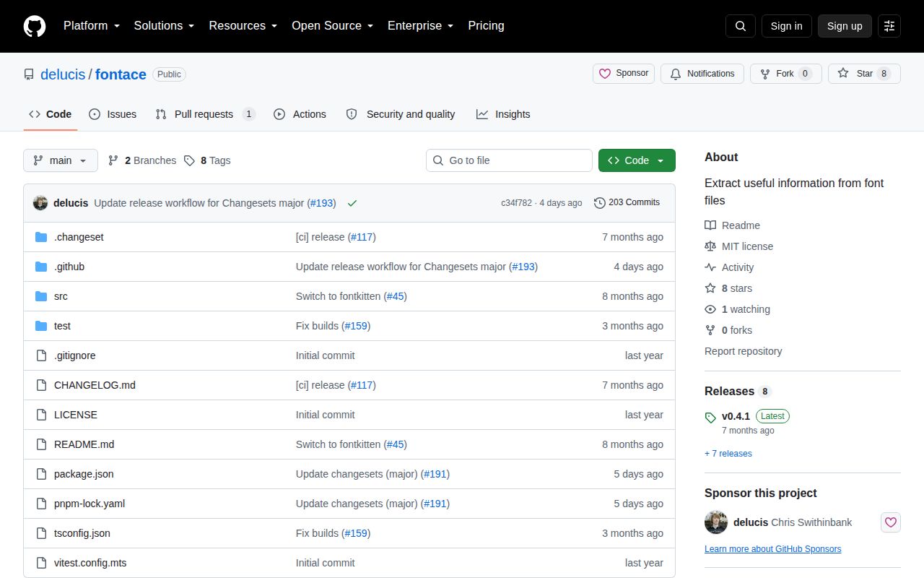Open vitest.config.mts file
The height and width of the screenshot is (578, 924).
click(90, 563)
